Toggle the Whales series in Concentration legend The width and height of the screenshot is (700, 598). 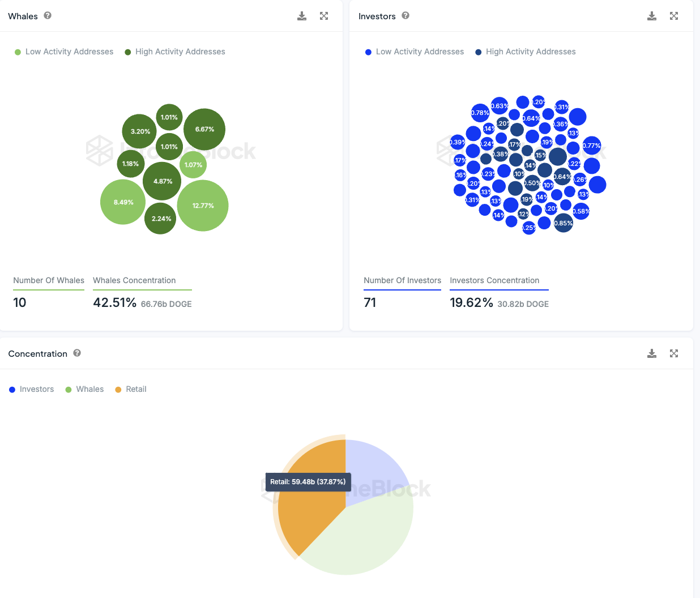point(84,389)
